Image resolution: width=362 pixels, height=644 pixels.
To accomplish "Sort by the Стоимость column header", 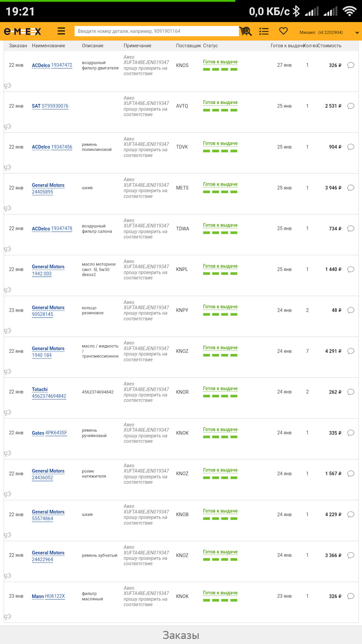I will (329, 46).
